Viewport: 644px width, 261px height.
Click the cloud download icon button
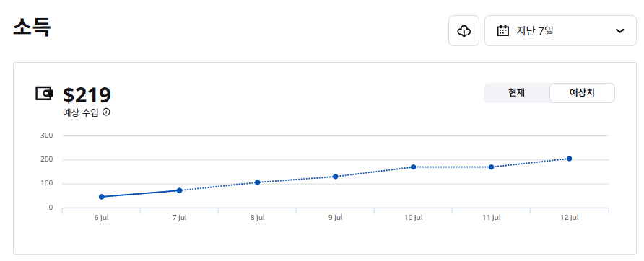click(x=464, y=31)
